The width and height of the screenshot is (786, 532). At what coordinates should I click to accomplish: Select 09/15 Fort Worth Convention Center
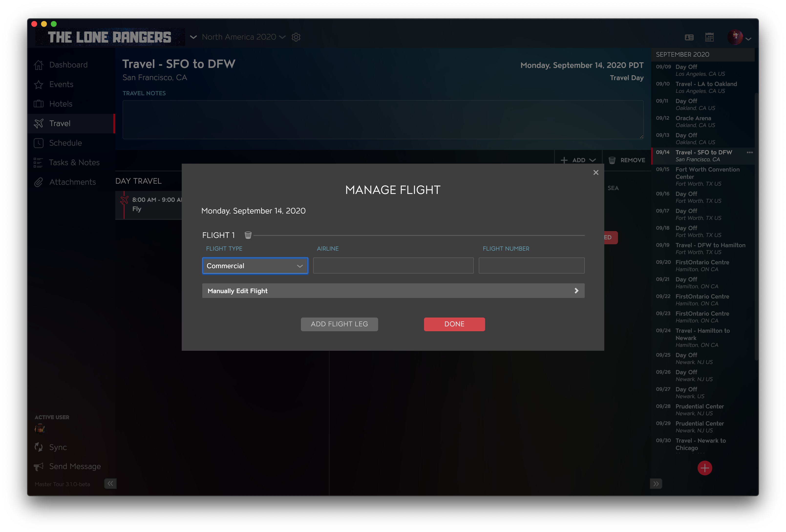[x=703, y=177]
